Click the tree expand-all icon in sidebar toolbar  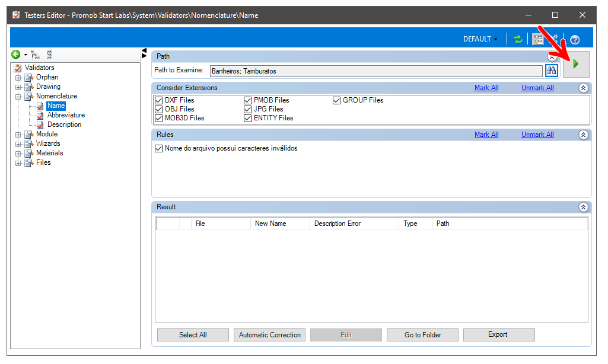coord(35,55)
